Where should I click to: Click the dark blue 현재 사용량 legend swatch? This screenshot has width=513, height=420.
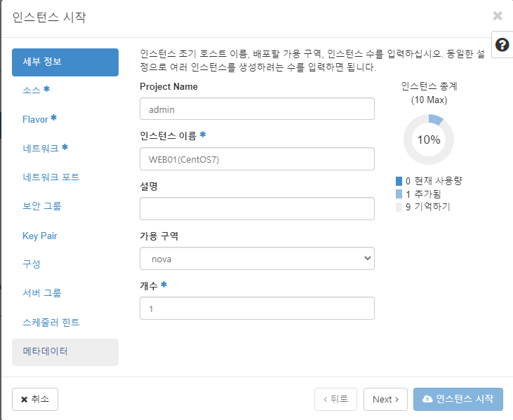click(399, 181)
